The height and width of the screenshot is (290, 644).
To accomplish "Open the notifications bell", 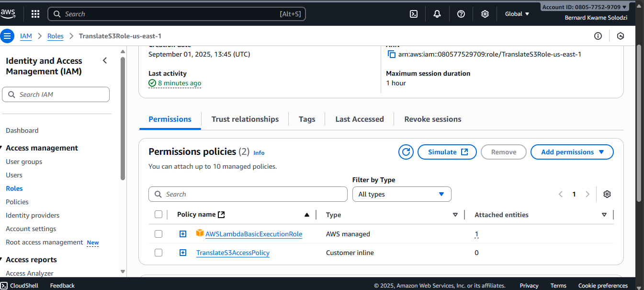I will tap(437, 14).
